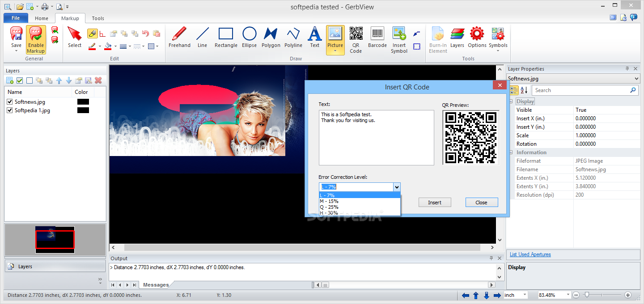Click the blue info bubble icon top right
644x304 pixels.
coord(634,17)
